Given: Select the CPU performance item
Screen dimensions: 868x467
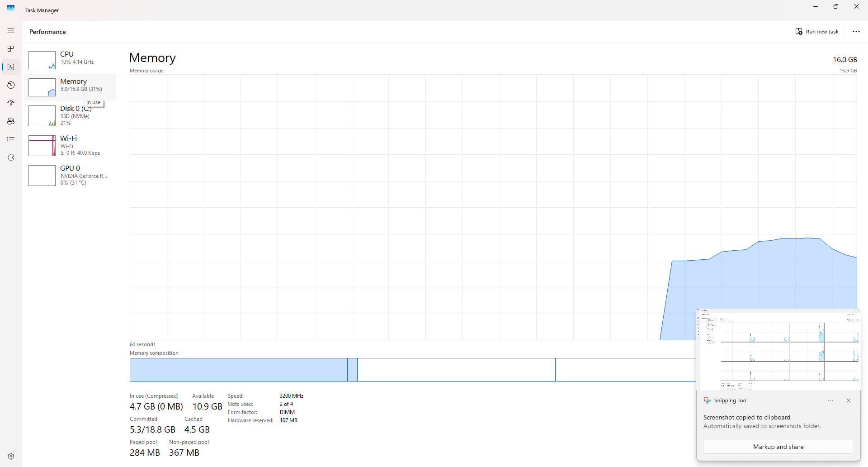Looking at the screenshot, I should [70, 59].
